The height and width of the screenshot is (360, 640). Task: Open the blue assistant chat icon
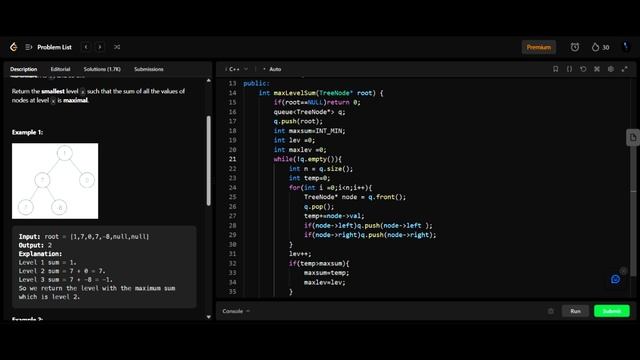coord(616,279)
